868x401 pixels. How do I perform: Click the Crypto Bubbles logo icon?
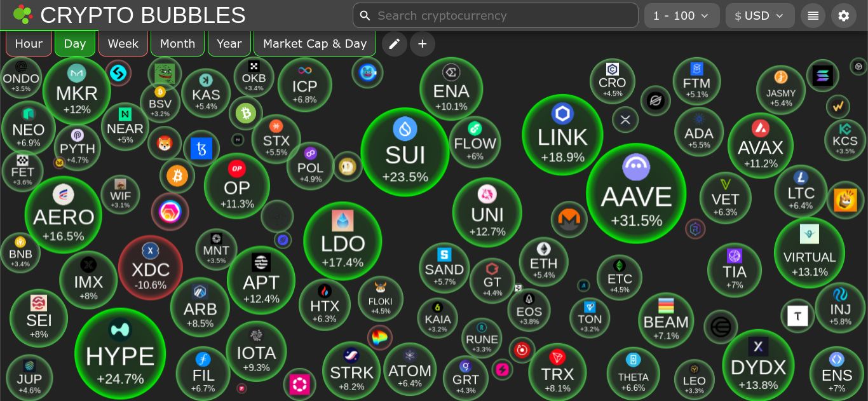tap(23, 14)
